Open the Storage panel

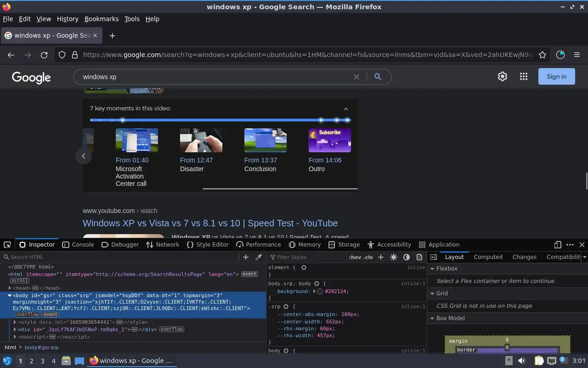click(x=344, y=245)
